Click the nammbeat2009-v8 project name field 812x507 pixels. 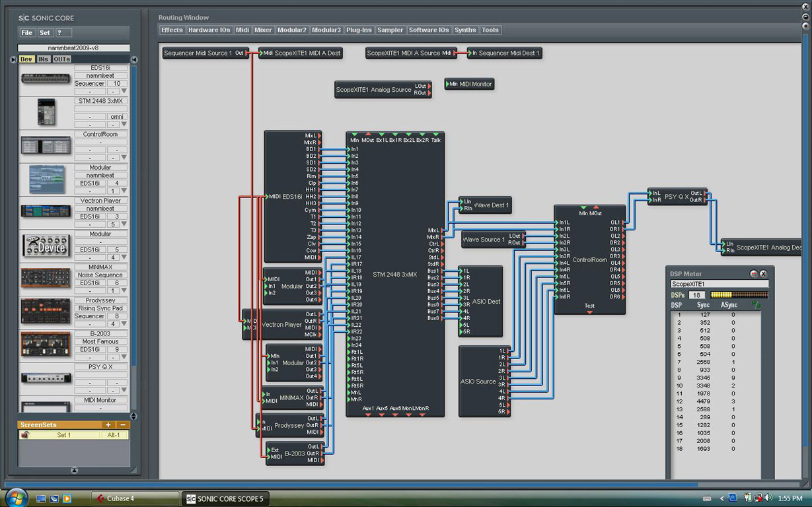click(73, 48)
